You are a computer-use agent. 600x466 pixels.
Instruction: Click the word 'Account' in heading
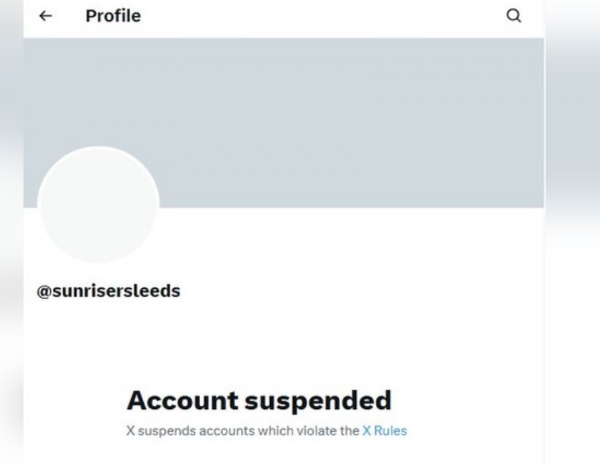(x=181, y=401)
